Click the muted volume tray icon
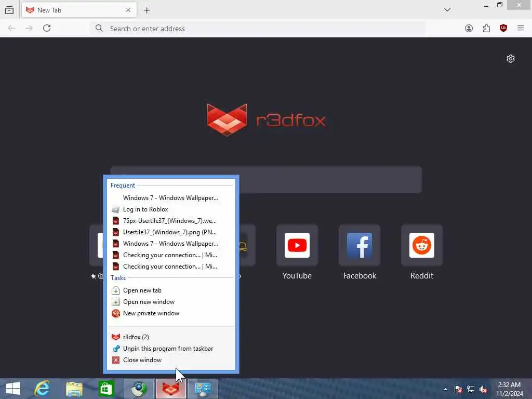 [x=483, y=389]
